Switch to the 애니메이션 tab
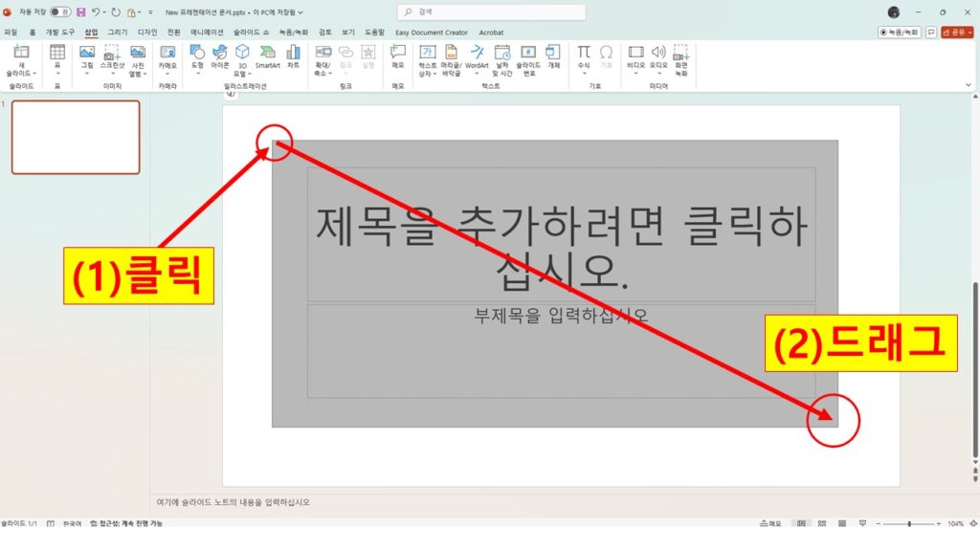This screenshot has height=551, width=980. (206, 32)
